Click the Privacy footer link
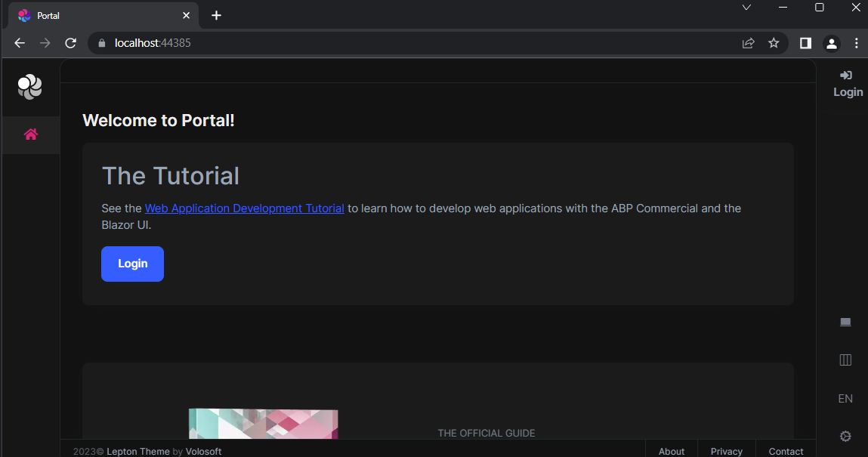 coord(726,451)
